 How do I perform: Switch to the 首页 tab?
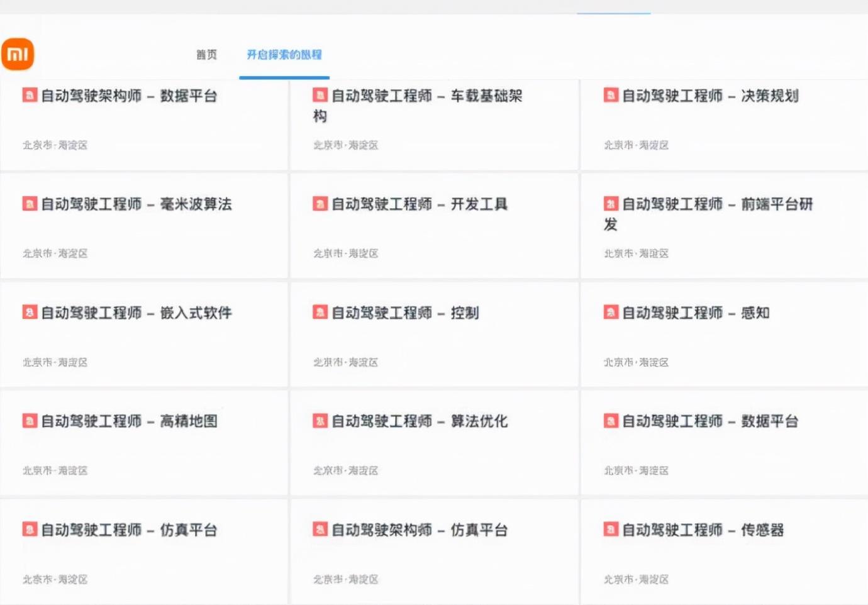click(x=208, y=55)
